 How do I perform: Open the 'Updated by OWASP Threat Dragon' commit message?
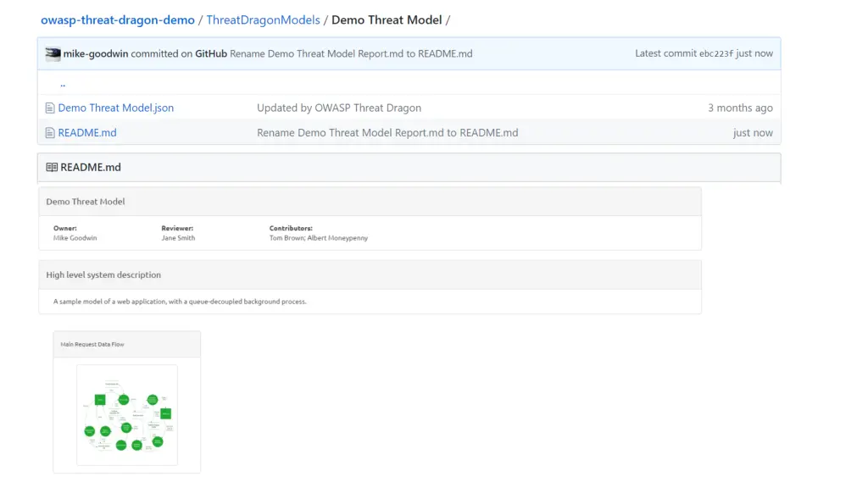[x=339, y=108]
